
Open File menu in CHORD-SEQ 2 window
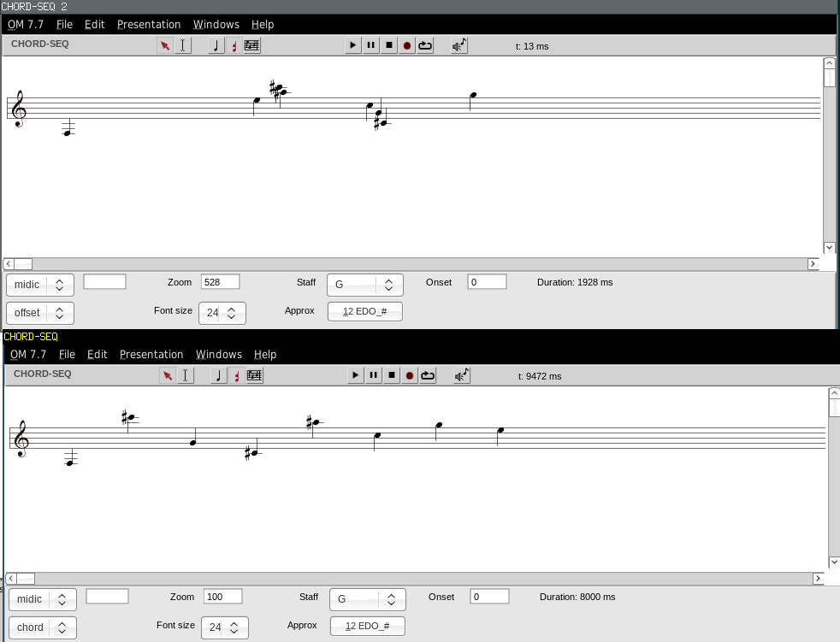(64, 25)
